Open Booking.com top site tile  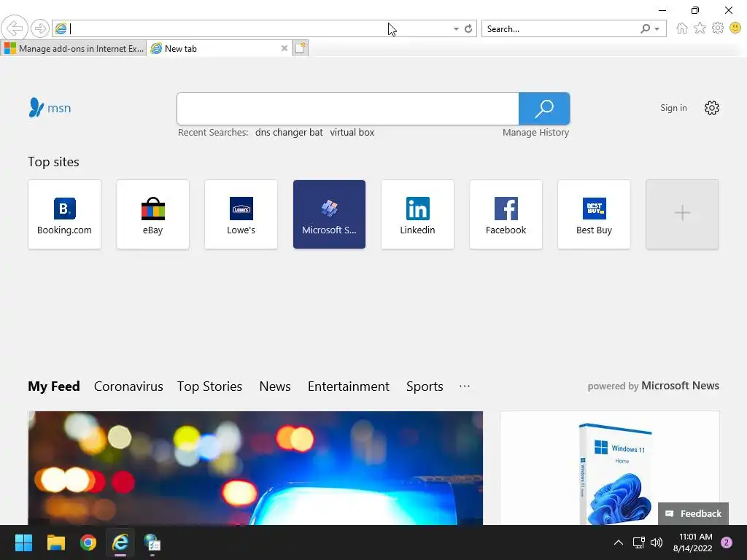[64, 214]
